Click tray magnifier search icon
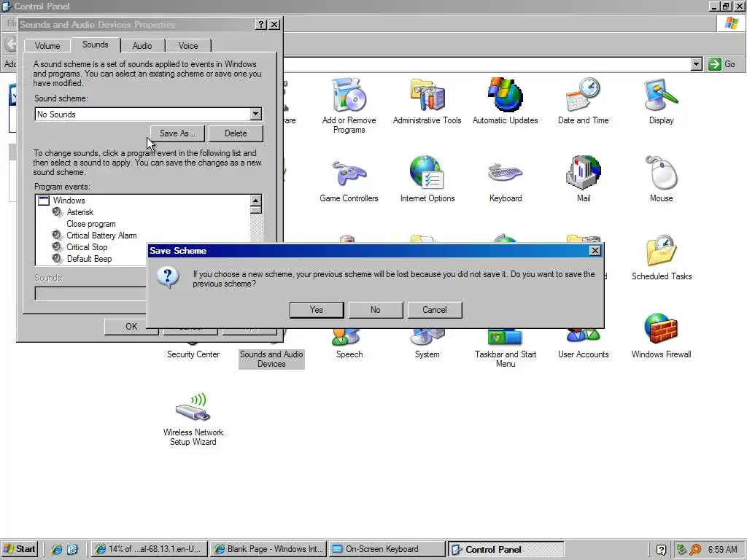Screen dimensions: 747x560 pyautogui.click(x=695, y=550)
